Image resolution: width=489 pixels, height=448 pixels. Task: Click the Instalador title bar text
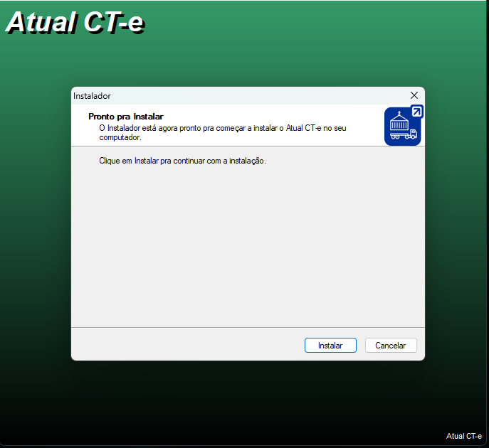click(x=92, y=96)
